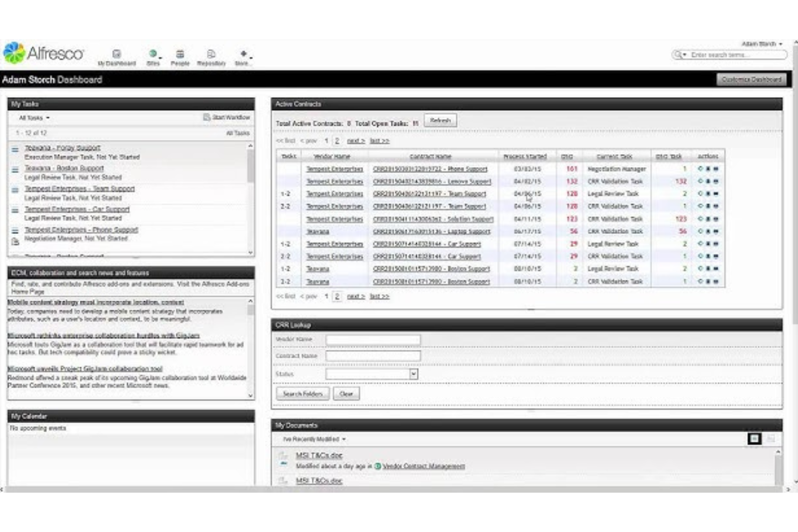The height and width of the screenshot is (532, 798).
Task: Click the Customize Dashboard button
Action: (751, 79)
